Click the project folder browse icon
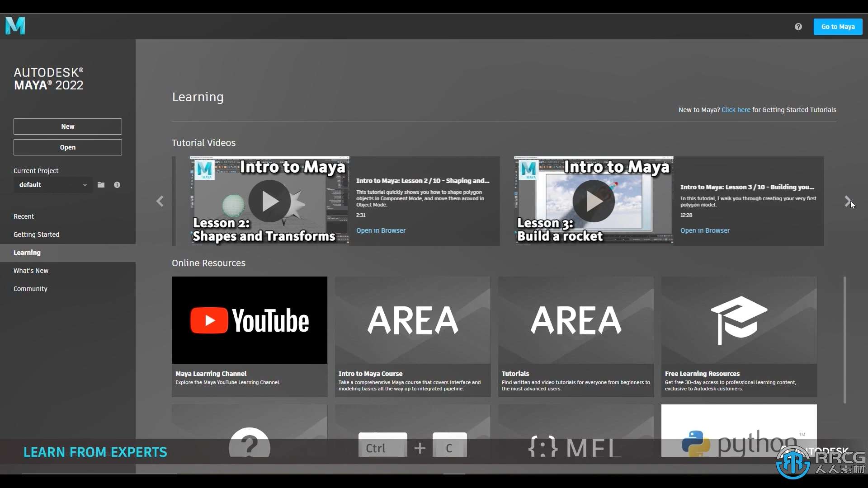The width and height of the screenshot is (868, 488). point(101,185)
